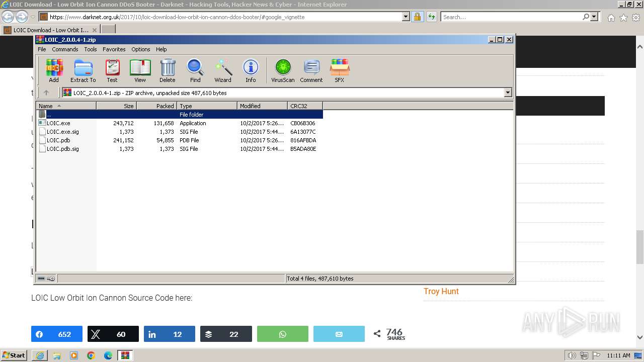Open the Options menu
Image resolution: width=644 pixels, height=362 pixels.
pyautogui.click(x=141, y=49)
